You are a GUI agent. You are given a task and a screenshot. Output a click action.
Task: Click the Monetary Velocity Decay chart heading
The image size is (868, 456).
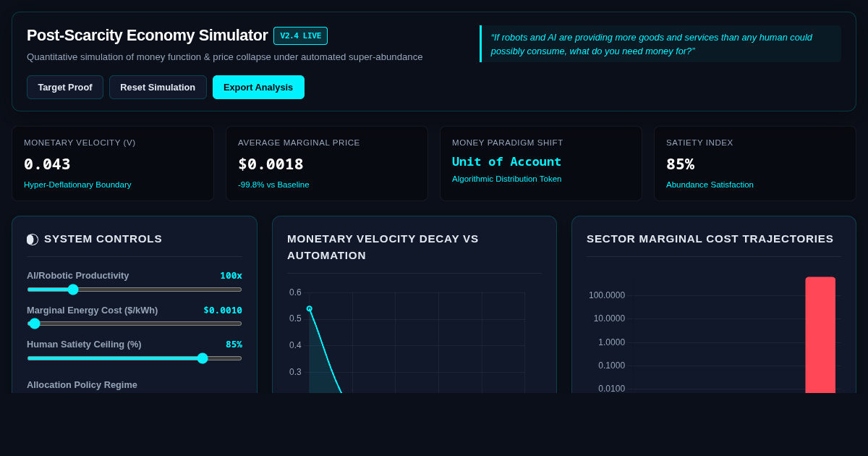coord(383,247)
